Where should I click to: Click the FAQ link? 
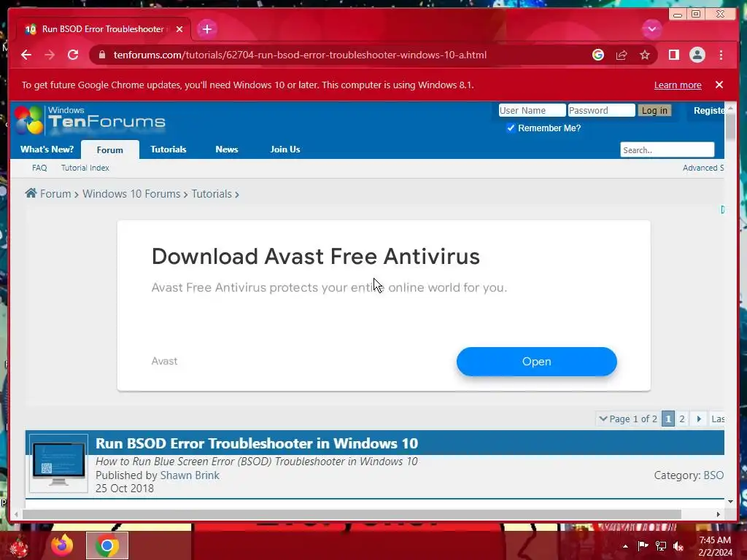pos(39,168)
